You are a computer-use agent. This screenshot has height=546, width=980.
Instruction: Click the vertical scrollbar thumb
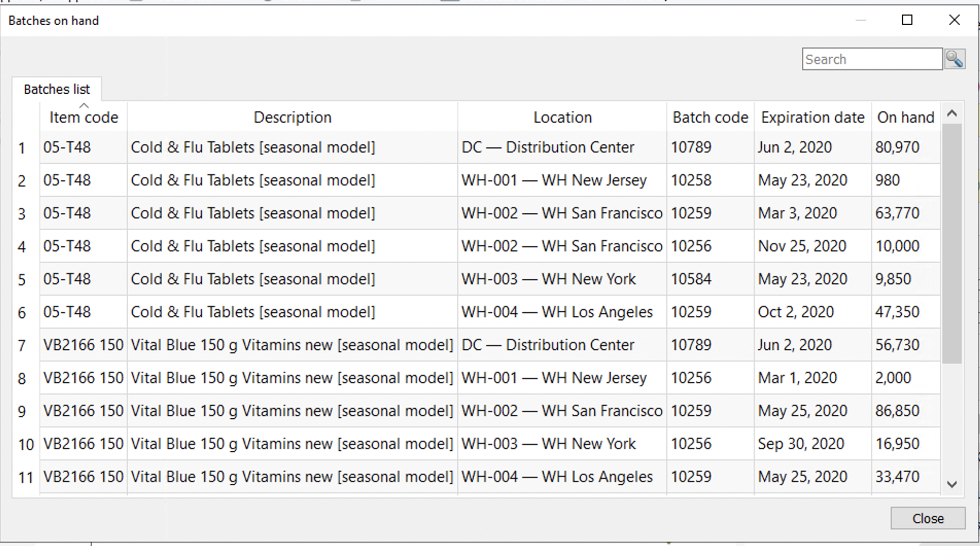point(952,242)
